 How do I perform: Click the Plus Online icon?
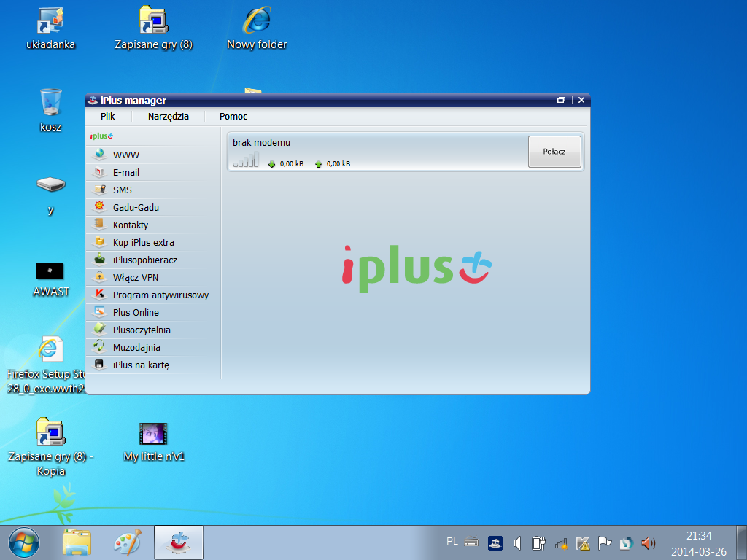[99, 312]
